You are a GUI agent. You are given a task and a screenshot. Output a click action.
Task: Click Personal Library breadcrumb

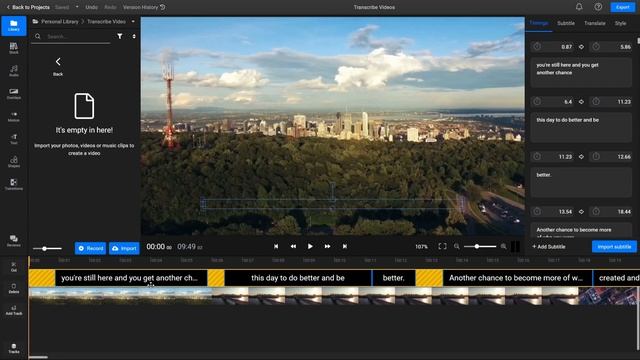tap(60, 21)
